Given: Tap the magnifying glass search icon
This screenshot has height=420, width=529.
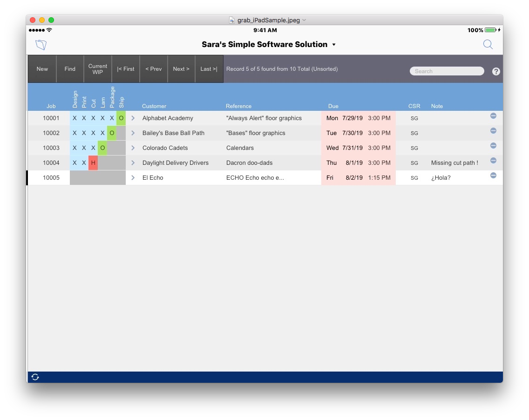Looking at the screenshot, I should pos(488,44).
